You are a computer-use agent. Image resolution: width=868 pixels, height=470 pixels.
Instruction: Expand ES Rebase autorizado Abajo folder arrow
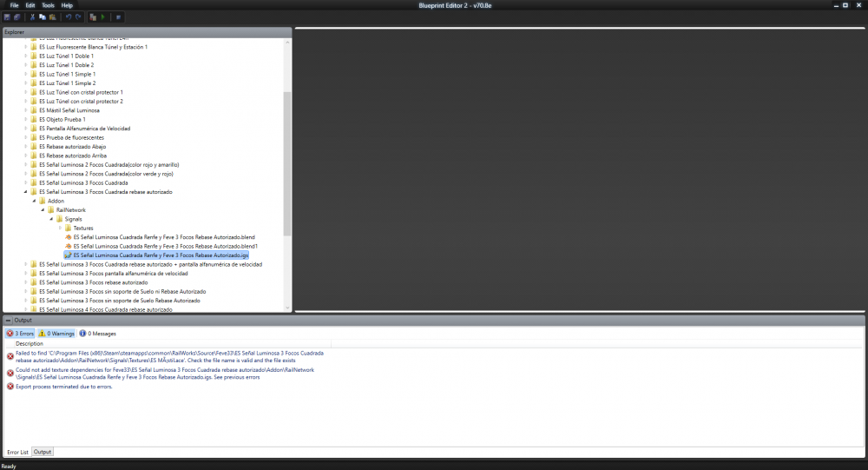point(25,146)
